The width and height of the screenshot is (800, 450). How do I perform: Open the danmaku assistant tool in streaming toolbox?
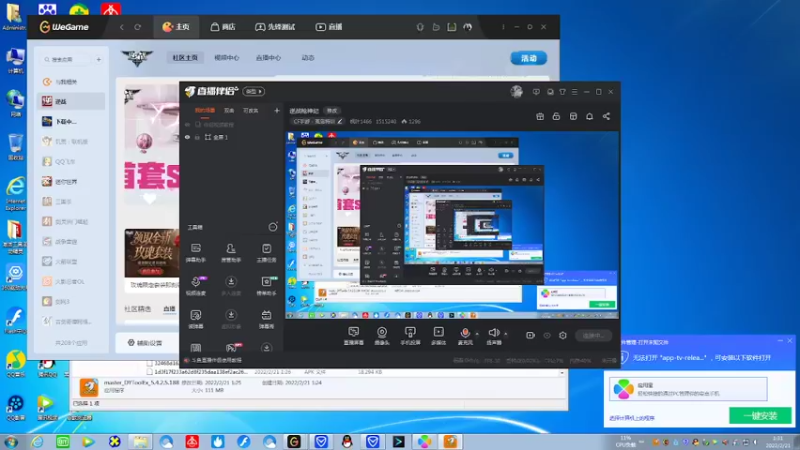(x=196, y=252)
